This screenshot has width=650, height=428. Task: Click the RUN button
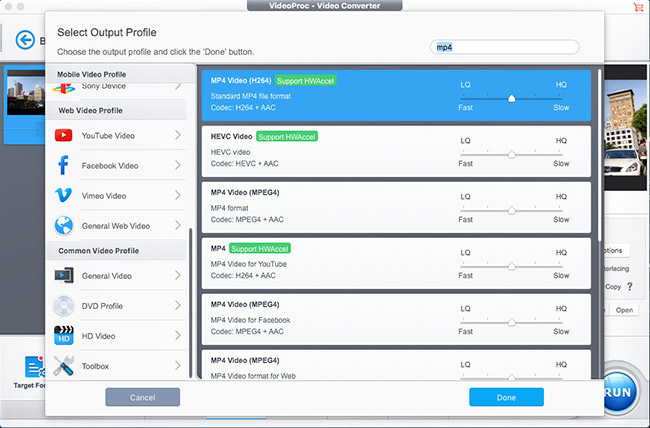click(620, 392)
